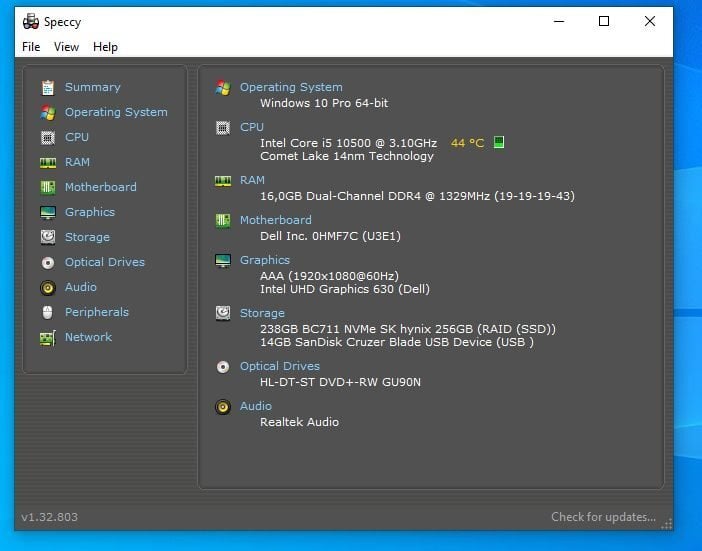Open the Graphics section in sidebar
The height and width of the screenshot is (551, 702).
[90, 212]
